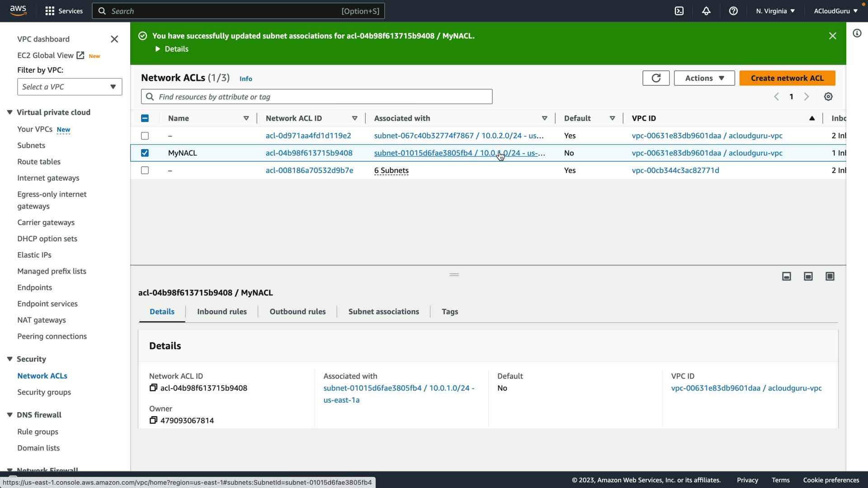
Task: Uncheck the MyNACL row checkbox
Action: 145,153
